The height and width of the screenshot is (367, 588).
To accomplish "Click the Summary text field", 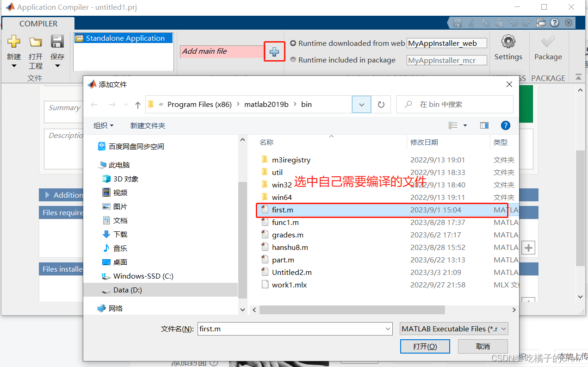I will 64,111.
